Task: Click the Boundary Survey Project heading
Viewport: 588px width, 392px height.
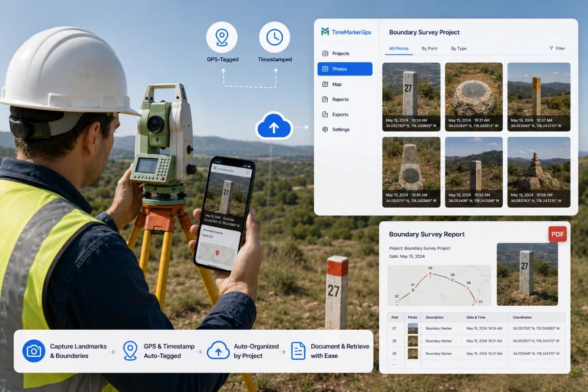Action: coord(424,32)
